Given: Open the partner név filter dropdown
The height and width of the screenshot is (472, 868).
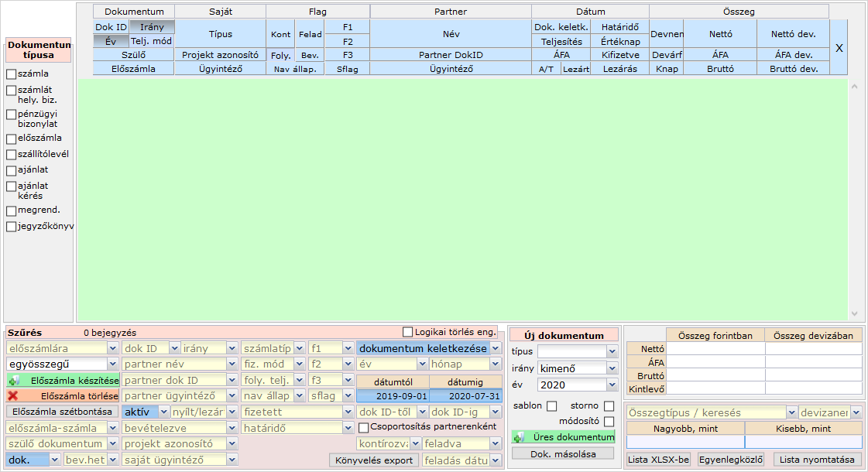Looking at the screenshot, I should (x=231, y=364).
